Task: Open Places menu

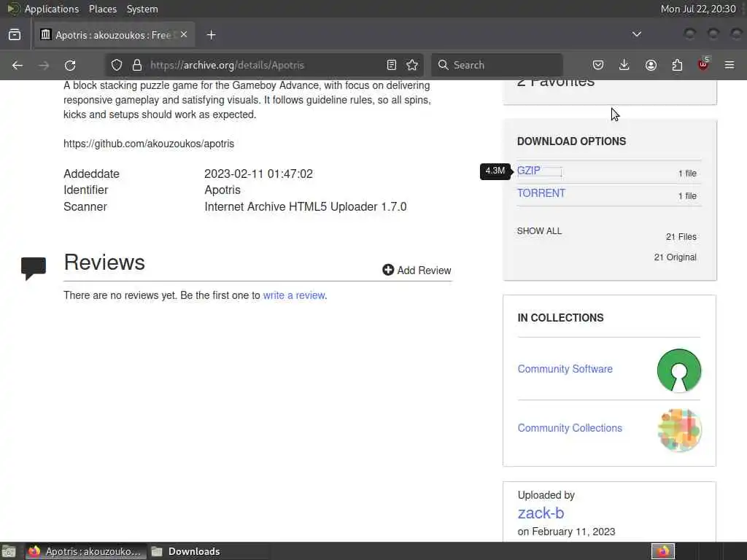Action: 102,9
